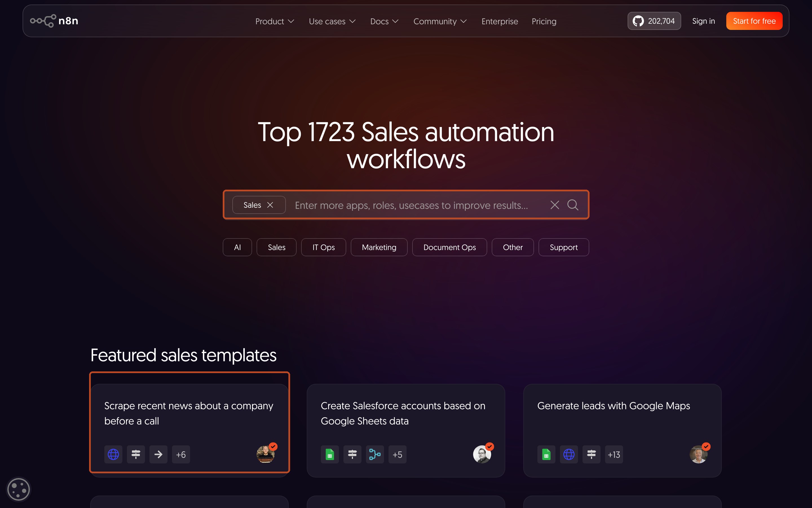Viewport: 812px width, 508px height.
Task: Click the Sign in link
Action: [x=704, y=21]
